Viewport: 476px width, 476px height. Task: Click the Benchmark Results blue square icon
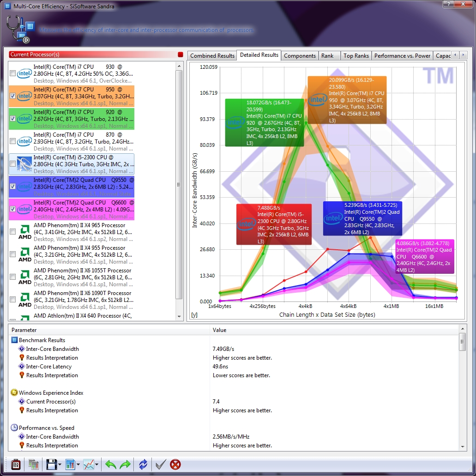click(14, 340)
